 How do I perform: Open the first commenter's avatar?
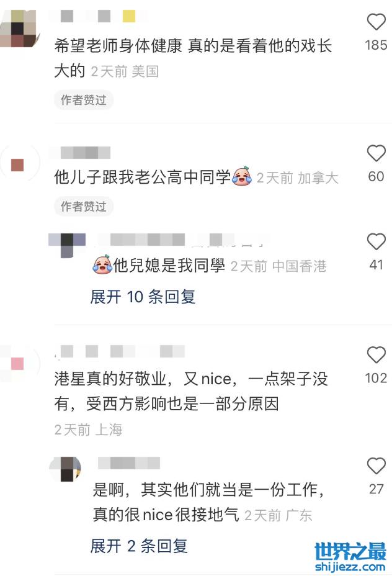tap(19, 29)
